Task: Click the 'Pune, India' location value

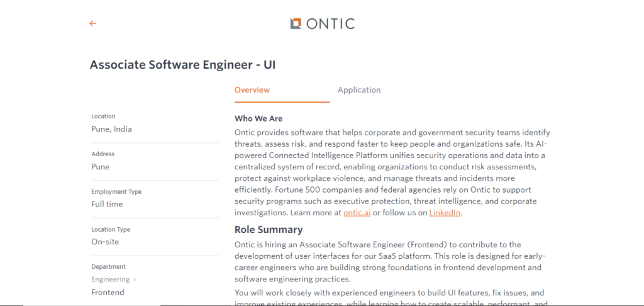Action: pyautogui.click(x=111, y=129)
